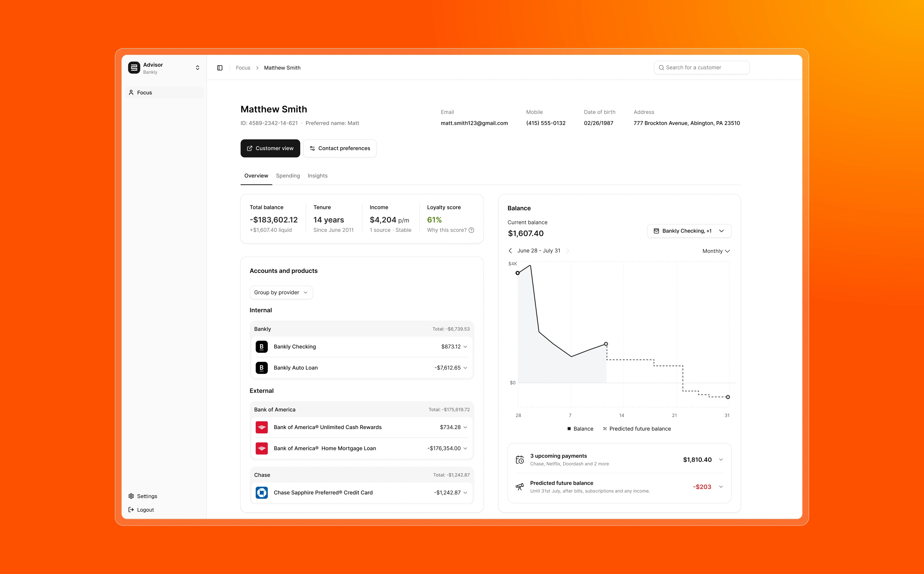Open the Settings gear in sidebar
The image size is (924, 574).
point(132,496)
